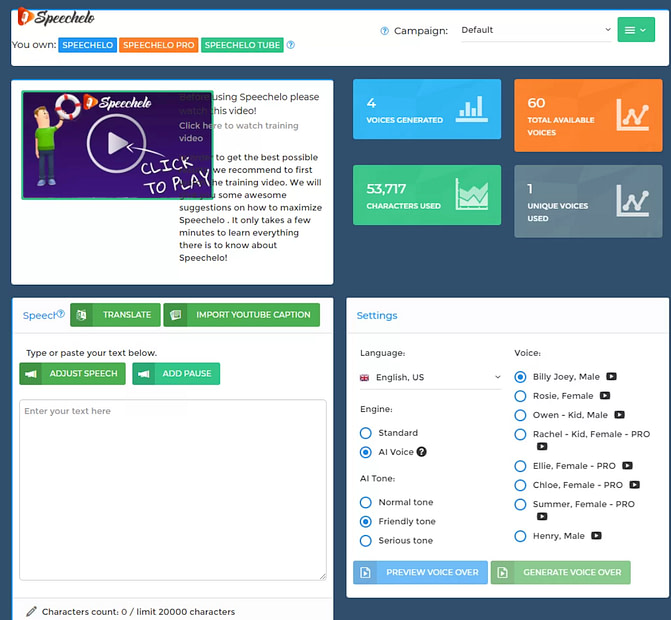Click Preview Voice Over label

tap(432, 573)
